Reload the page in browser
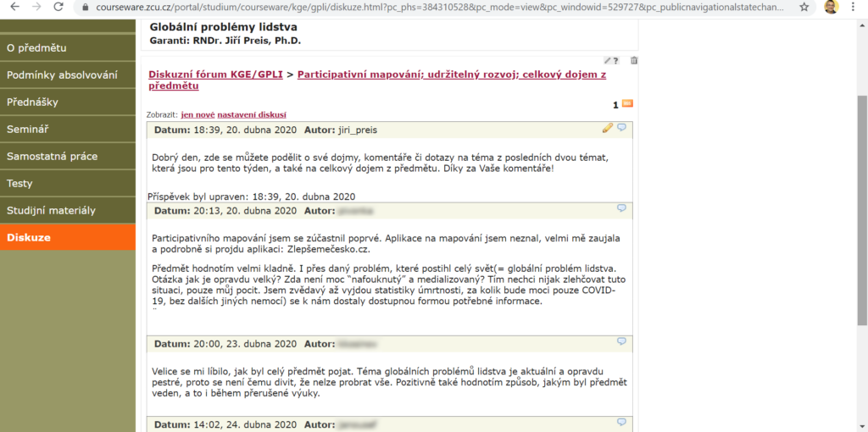868x432 pixels. [58, 7]
